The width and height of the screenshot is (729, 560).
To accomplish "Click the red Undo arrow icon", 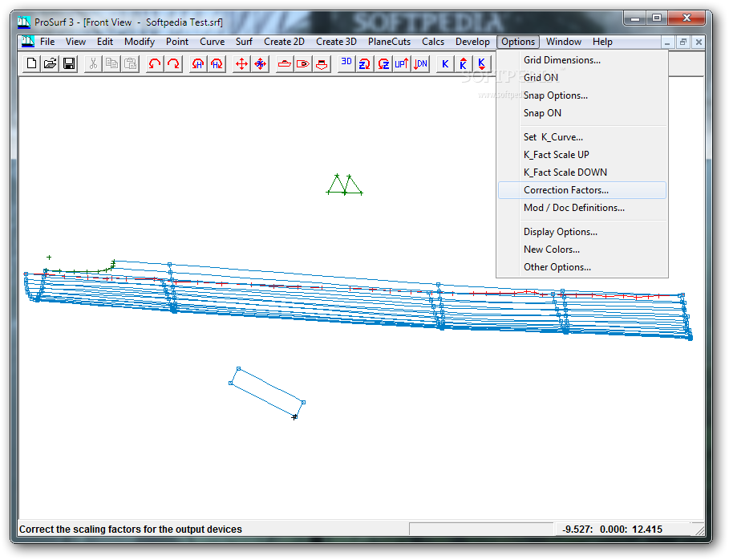I will coord(154,63).
